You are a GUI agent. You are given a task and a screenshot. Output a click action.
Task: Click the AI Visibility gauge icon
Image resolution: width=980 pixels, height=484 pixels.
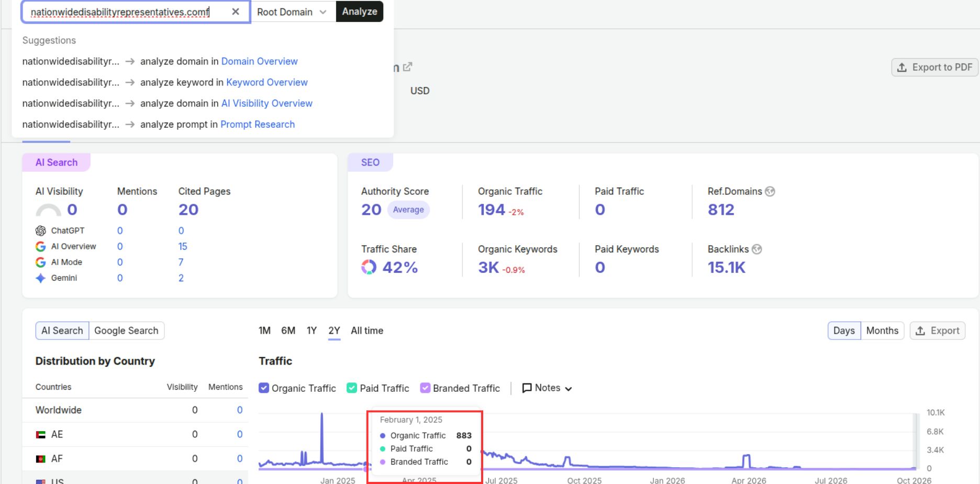[x=48, y=210]
